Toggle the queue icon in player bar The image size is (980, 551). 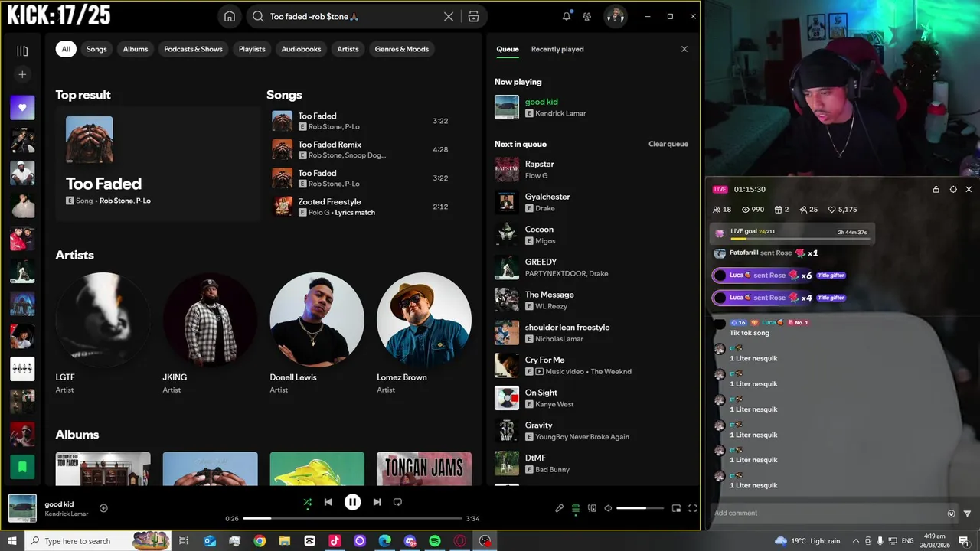576,508
